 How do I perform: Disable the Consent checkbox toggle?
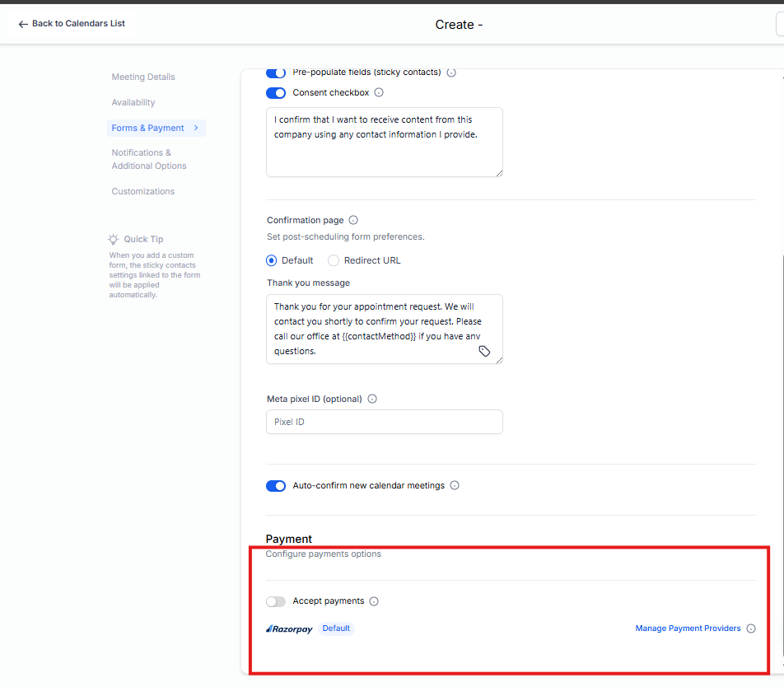point(276,93)
